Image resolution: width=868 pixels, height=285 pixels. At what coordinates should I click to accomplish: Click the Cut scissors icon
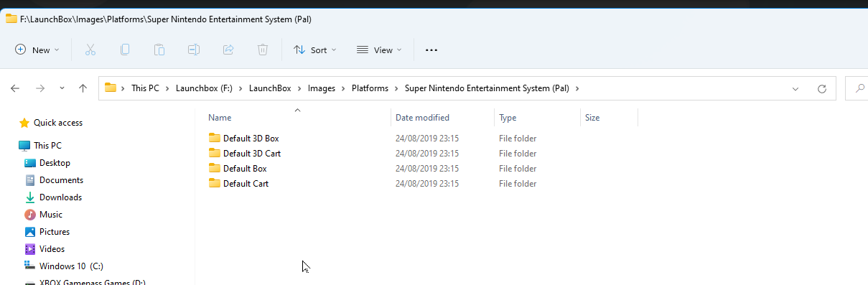[x=90, y=50]
